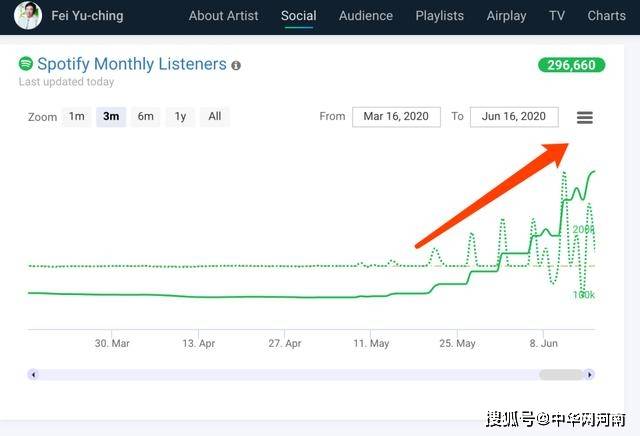Select the 3m zoom range

(x=111, y=117)
